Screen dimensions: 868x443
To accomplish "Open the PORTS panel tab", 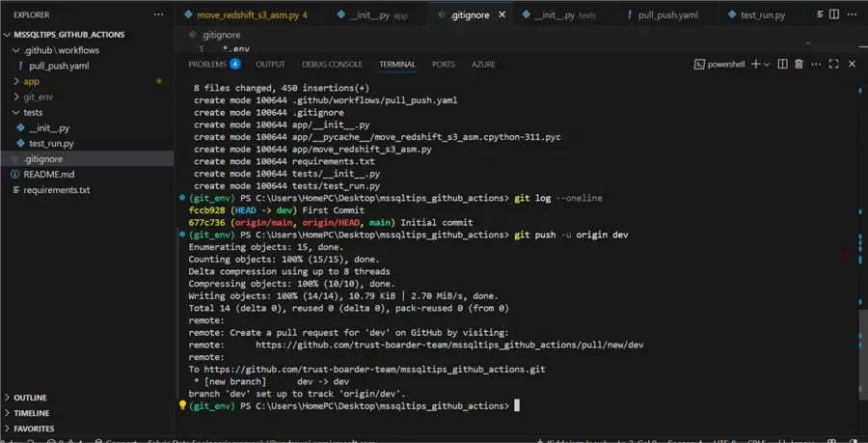I will tap(444, 65).
